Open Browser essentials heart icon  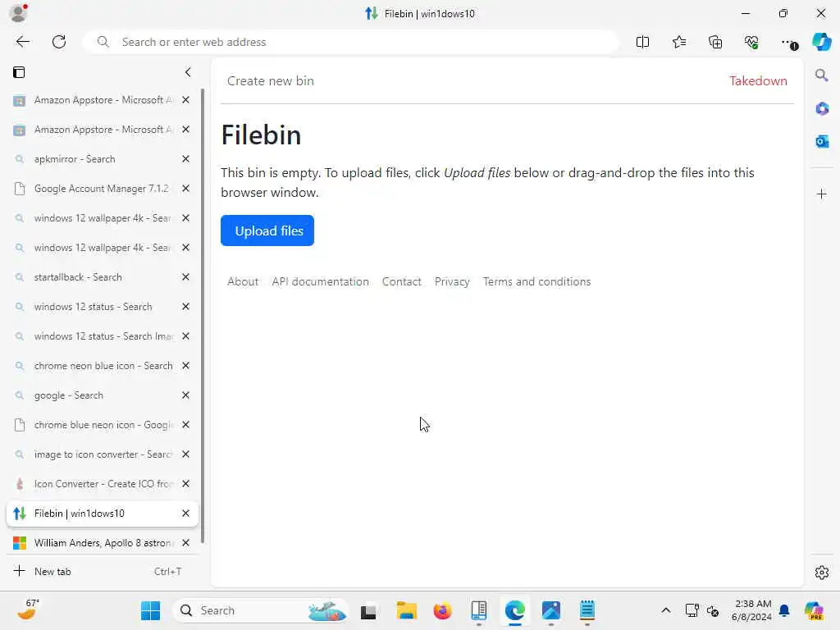pos(751,42)
